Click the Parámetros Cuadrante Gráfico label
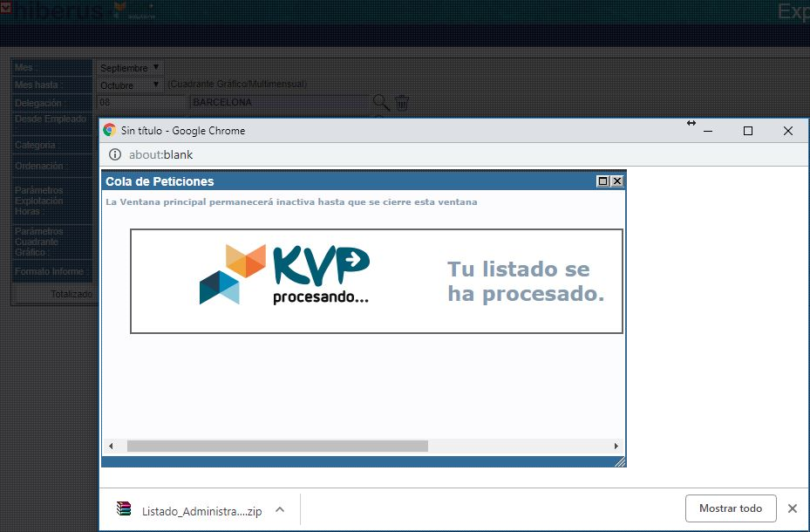810x532 pixels. (38, 242)
